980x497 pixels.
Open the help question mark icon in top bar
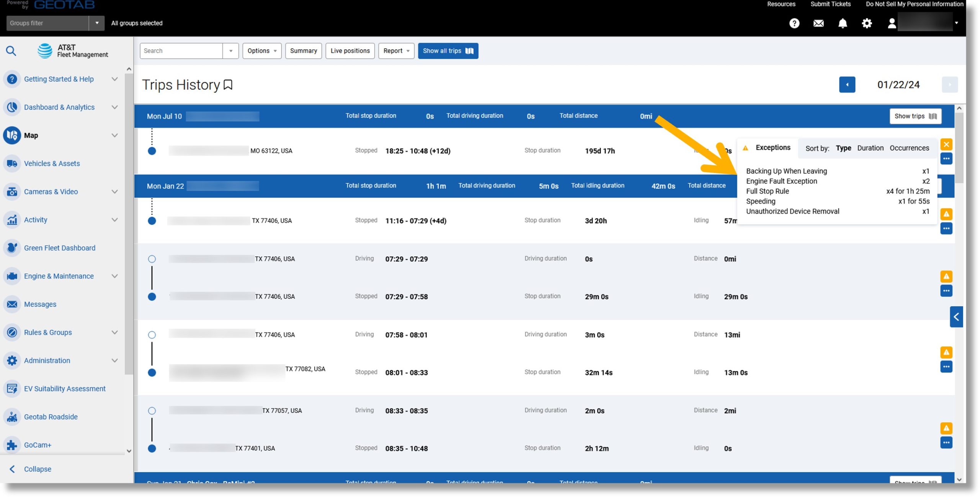tap(794, 23)
